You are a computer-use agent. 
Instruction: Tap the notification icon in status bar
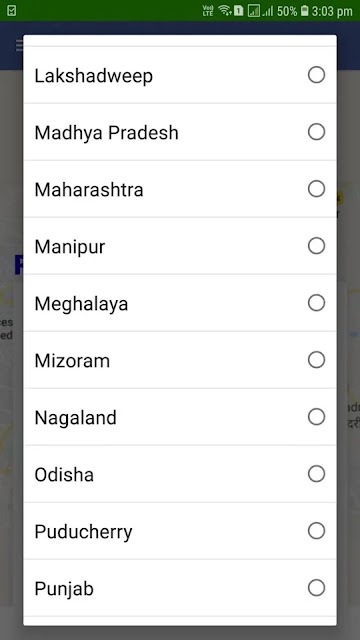coord(11,11)
